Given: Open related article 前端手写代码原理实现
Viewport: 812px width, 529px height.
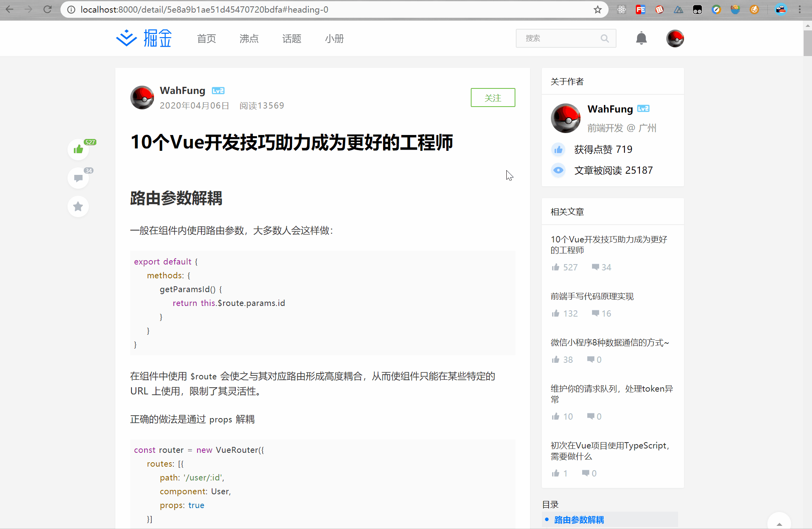Looking at the screenshot, I should click(592, 296).
